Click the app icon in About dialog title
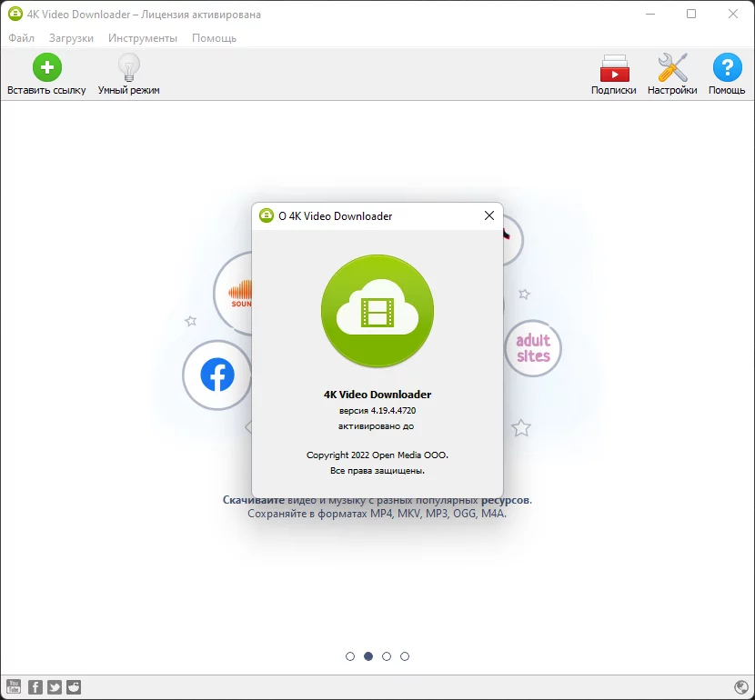This screenshot has height=700, width=755. pos(267,215)
